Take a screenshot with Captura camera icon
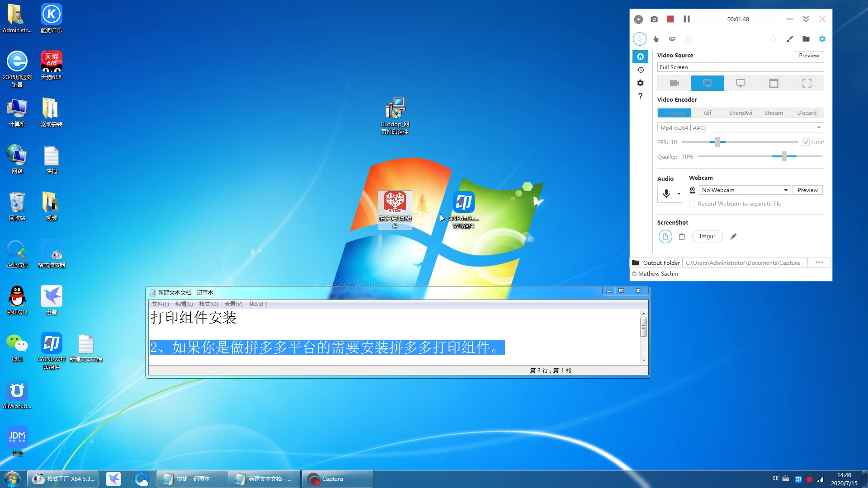 point(654,19)
